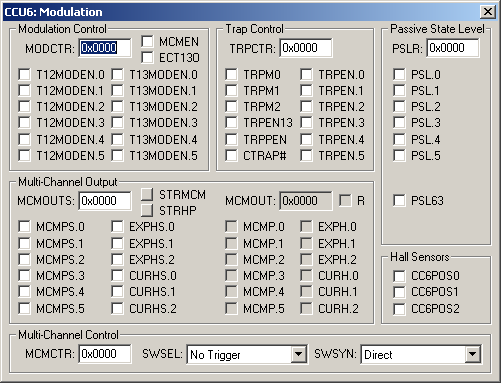The width and height of the screenshot is (501, 383).
Task: Enable TRPEN.3 checkbox
Action: coord(306,123)
